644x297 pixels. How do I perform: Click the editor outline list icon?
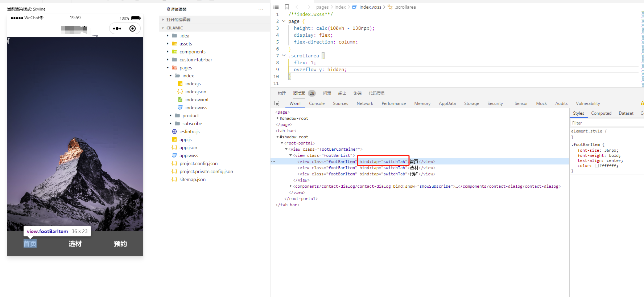point(276,7)
